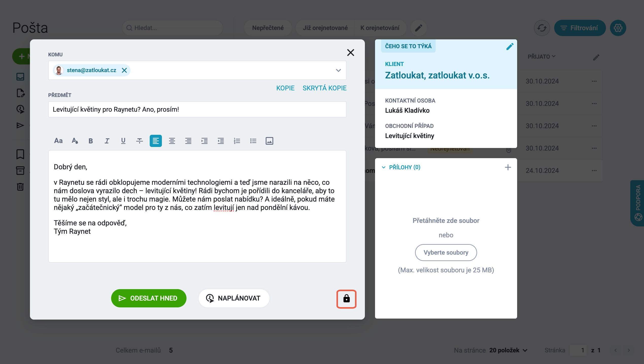Select align right option
Viewport: 644px width, 364px height.
click(x=188, y=141)
